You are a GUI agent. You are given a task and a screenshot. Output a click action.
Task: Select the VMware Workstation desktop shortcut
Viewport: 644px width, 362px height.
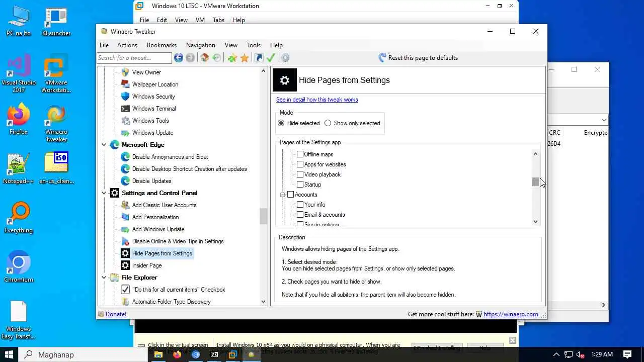[x=56, y=74]
